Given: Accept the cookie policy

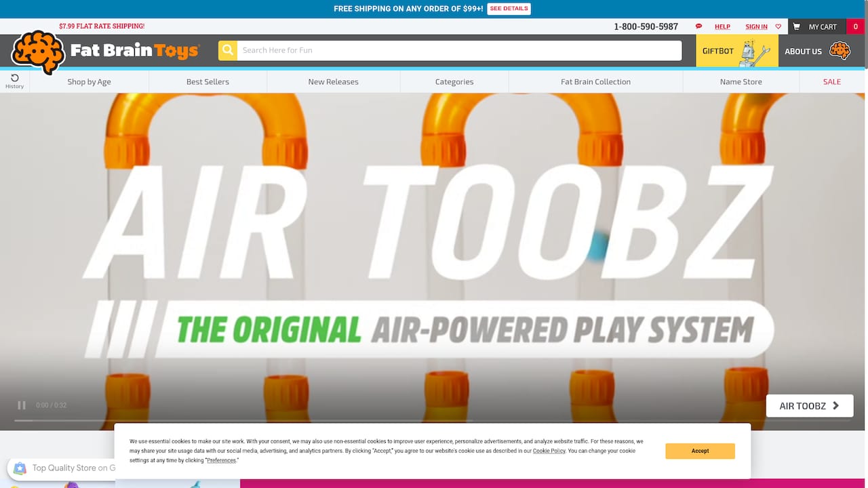Looking at the screenshot, I should (x=699, y=451).
